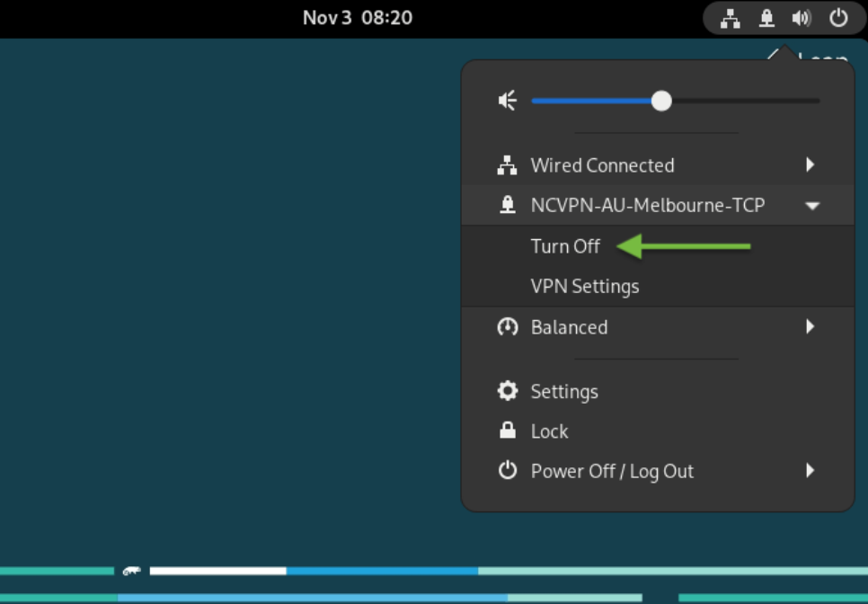The width and height of the screenshot is (868, 604).
Task: Click the NCVPN-AU-Melbourne-TCP label
Action: tap(648, 206)
